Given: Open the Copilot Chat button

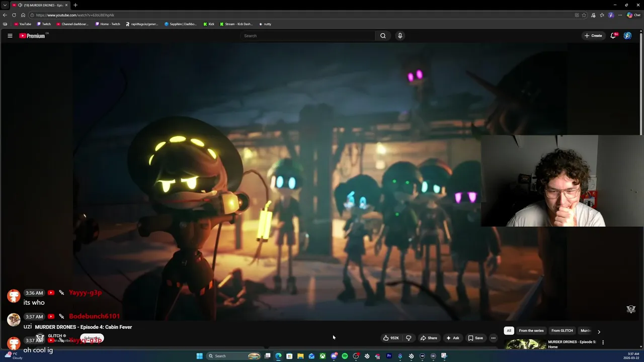Looking at the screenshot, I should (633, 15).
